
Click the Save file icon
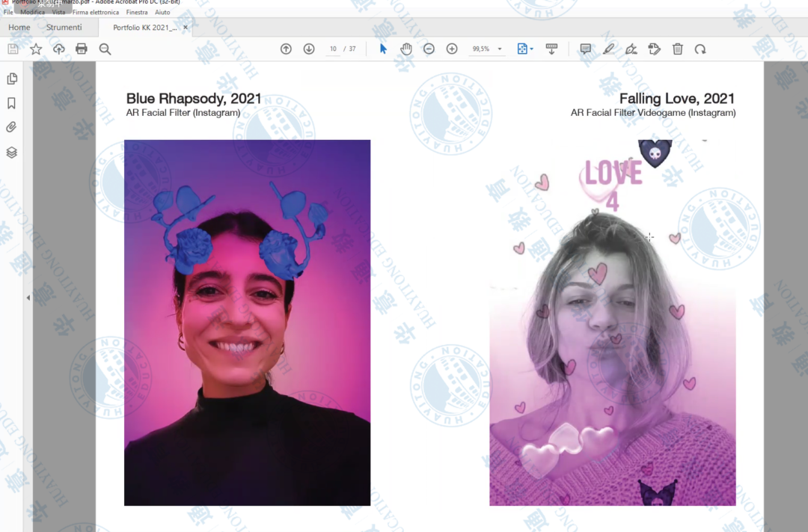[13, 49]
